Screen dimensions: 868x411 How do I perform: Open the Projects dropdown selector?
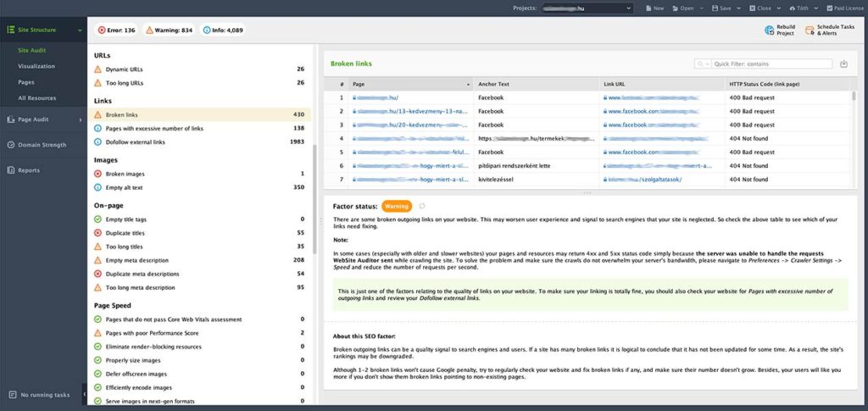click(x=588, y=8)
